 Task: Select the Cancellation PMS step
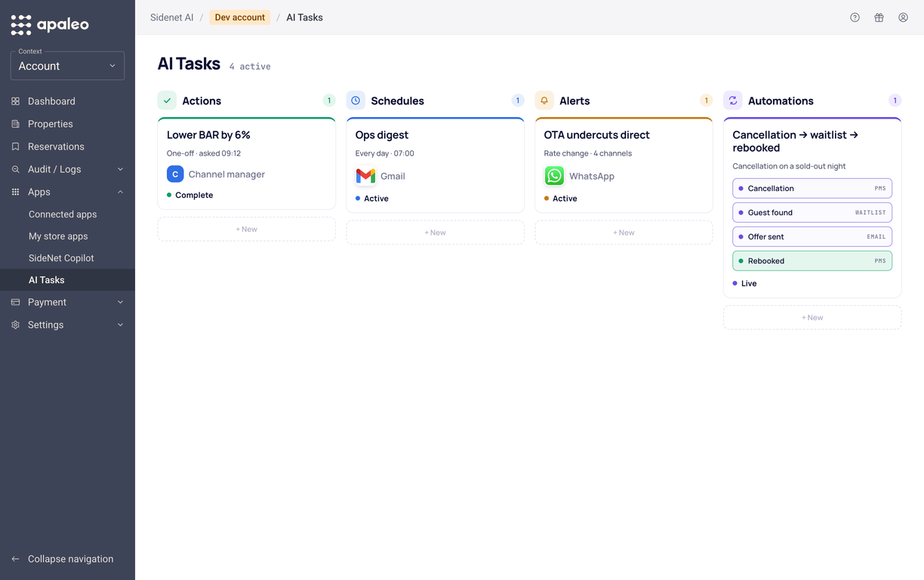[812, 188]
